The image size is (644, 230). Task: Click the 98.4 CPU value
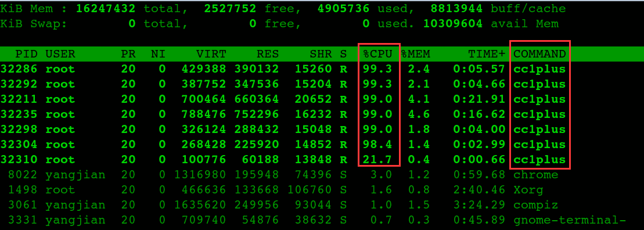(x=377, y=145)
